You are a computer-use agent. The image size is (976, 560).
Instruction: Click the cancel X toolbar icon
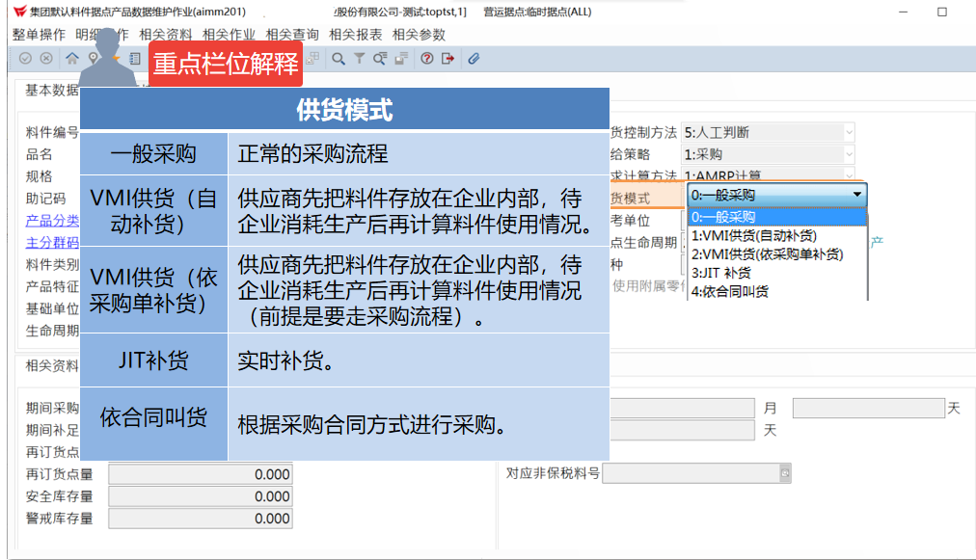46,59
